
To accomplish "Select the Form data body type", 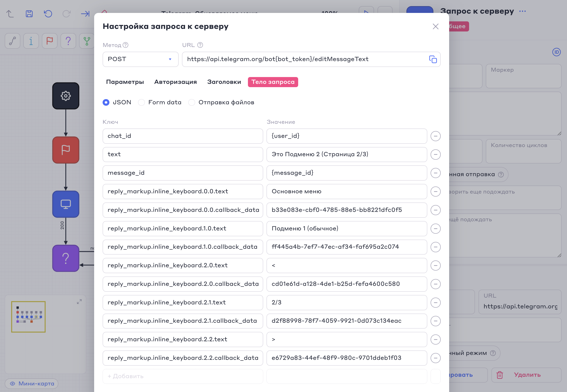I will (141, 102).
